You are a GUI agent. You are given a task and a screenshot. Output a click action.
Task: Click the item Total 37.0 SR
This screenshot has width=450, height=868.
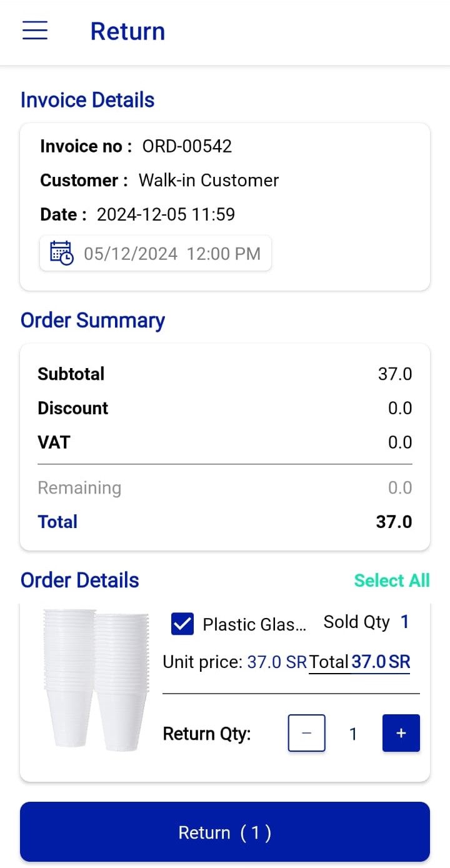tap(360, 662)
